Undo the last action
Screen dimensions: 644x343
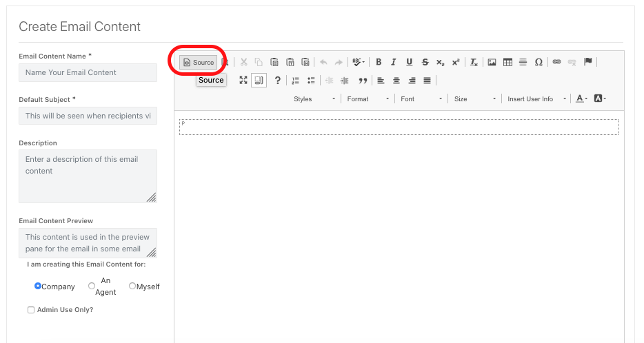point(323,62)
